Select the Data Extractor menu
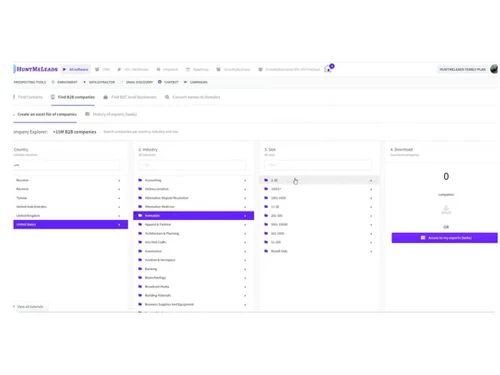This screenshot has height=375, width=500. 99,82
